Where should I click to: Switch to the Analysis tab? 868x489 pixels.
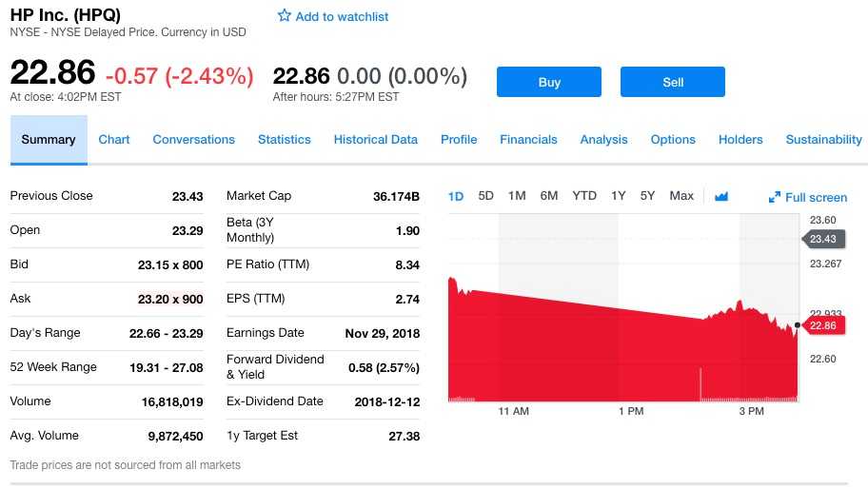(x=603, y=140)
